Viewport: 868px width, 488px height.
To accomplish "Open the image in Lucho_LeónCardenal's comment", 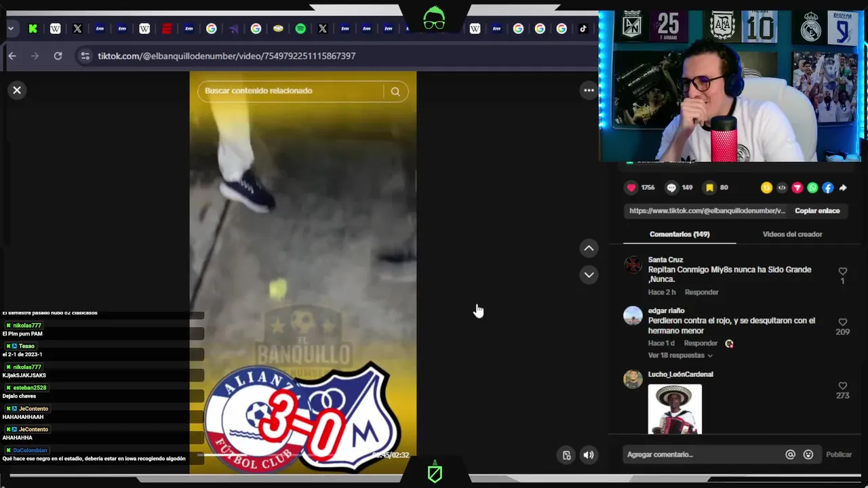I will click(675, 409).
